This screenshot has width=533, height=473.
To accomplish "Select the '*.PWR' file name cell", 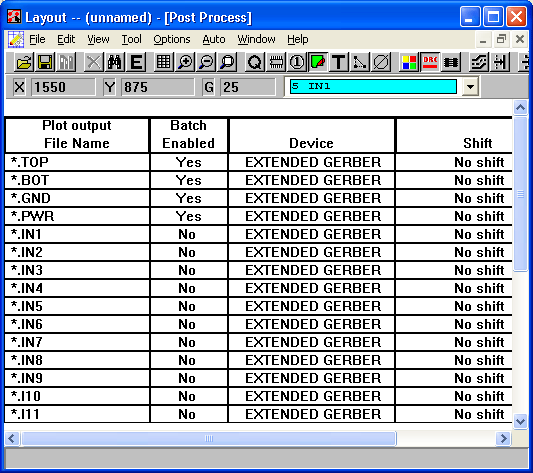I will click(77, 216).
